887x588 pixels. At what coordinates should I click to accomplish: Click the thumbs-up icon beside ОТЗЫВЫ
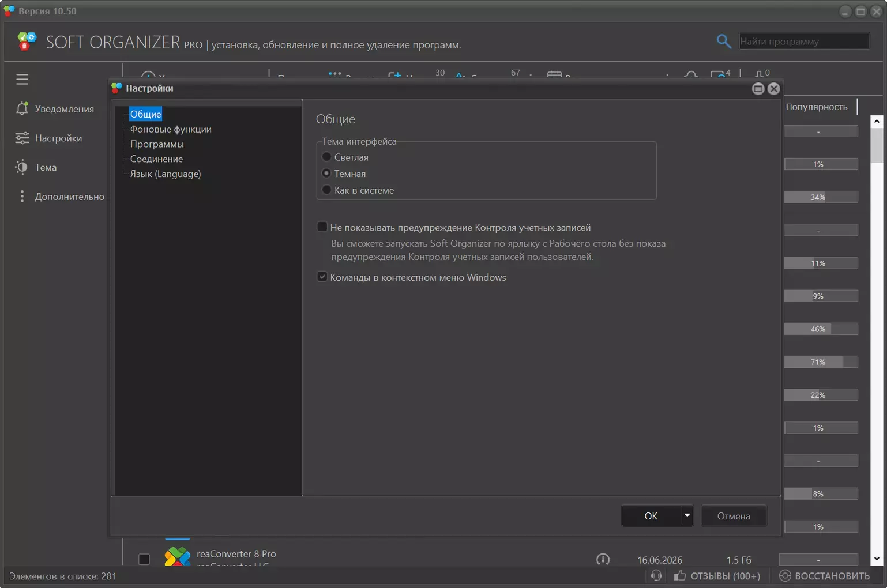tap(680, 575)
